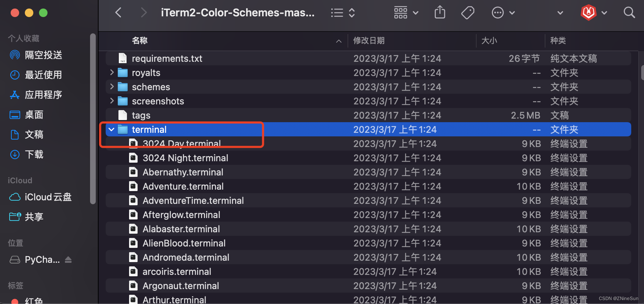The image size is (644, 304).
Task: Click the schemes folder icon
Action: click(123, 87)
